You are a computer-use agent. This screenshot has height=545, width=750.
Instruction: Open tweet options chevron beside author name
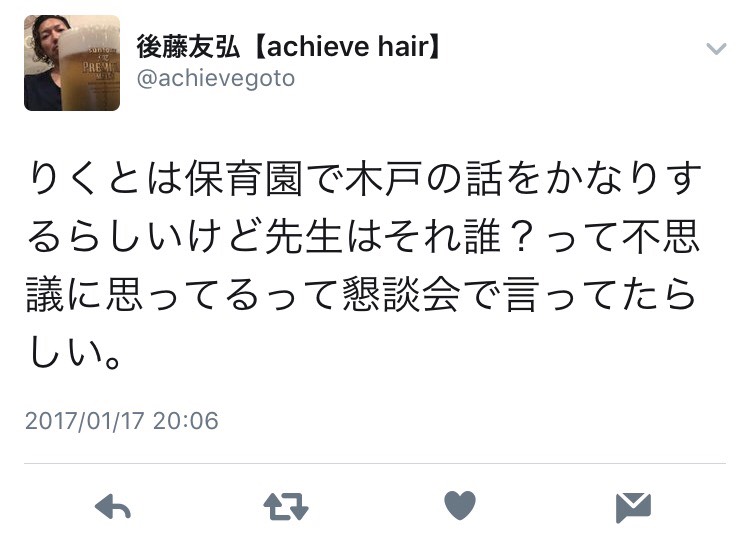coord(716,49)
